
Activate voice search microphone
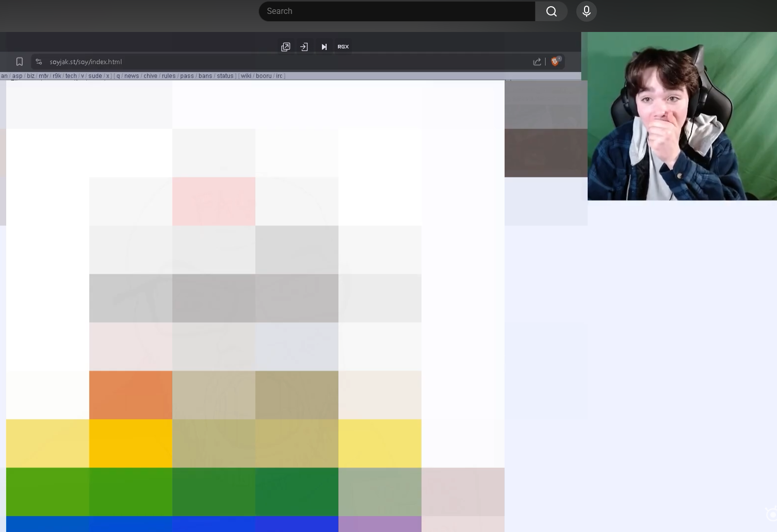[586, 11]
